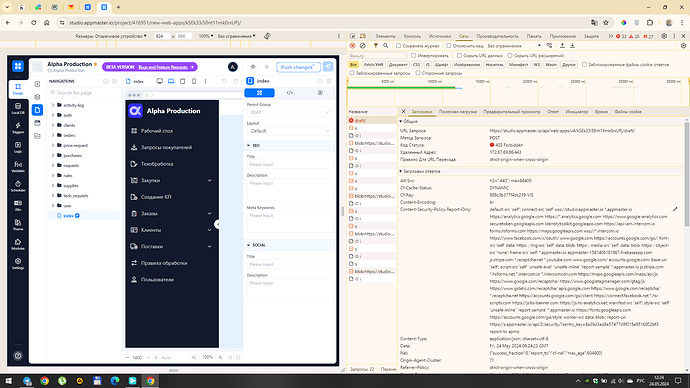
Task: Check the Инвертировать filter option
Action: pos(414,56)
